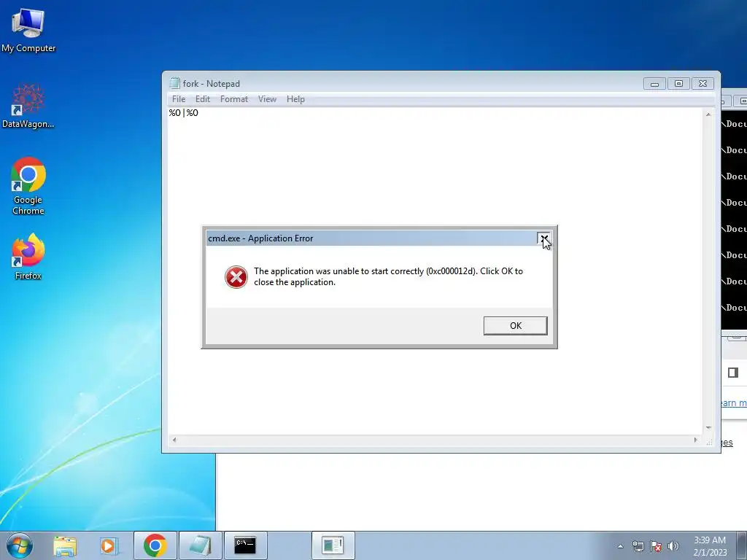Click OK in the Application Error dialog
The width and height of the screenshot is (747, 560).
click(516, 326)
